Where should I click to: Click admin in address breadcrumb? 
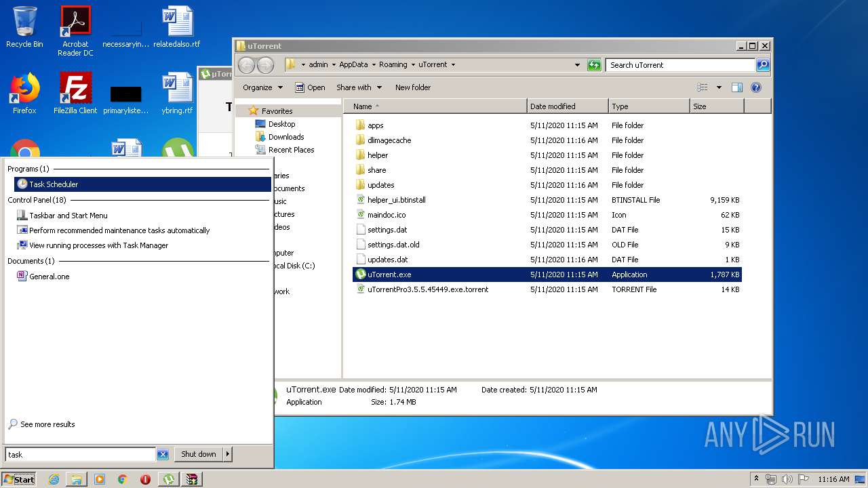point(318,65)
